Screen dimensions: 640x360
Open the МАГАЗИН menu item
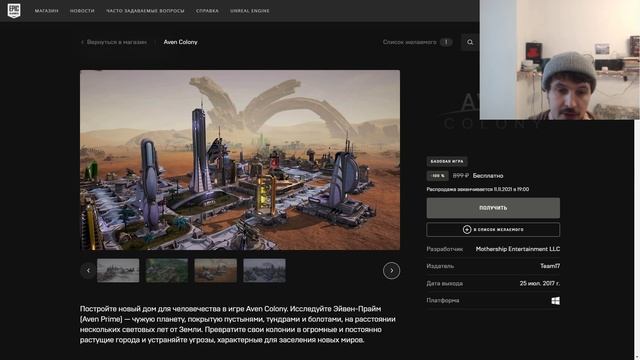[x=47, y=11]
